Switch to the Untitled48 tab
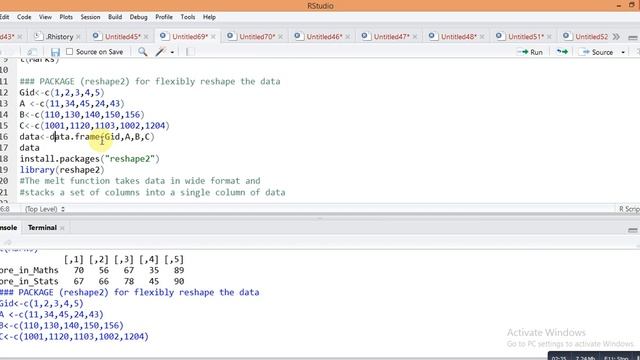Screen dimensions: 640x360 459,37
